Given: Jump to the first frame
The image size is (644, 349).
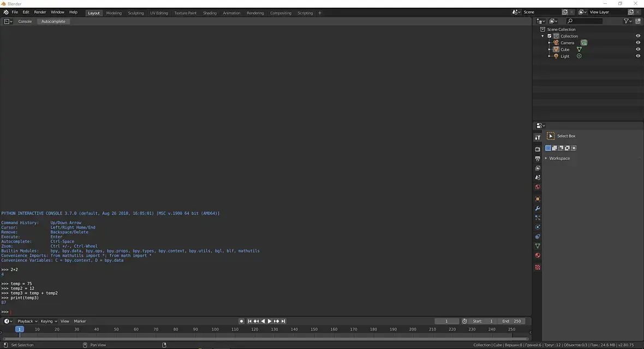Looking at the screenshot, I should (249, 321).
